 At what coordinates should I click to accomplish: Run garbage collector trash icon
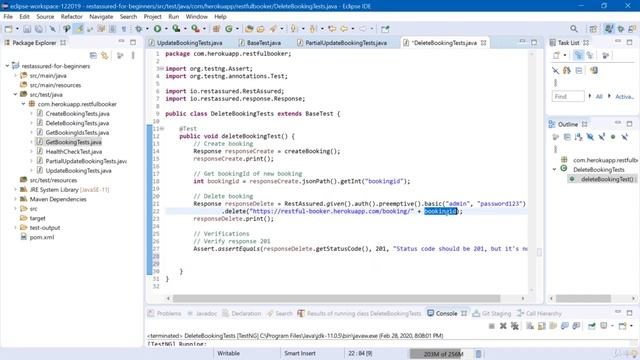(x=478, y=353)
